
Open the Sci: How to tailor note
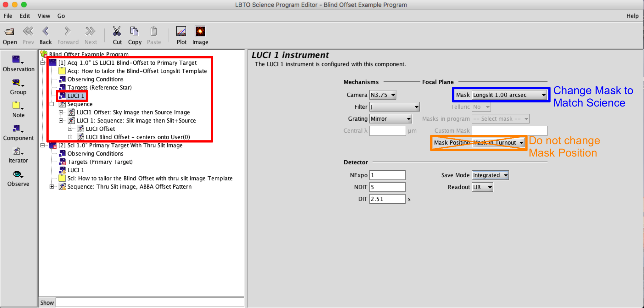pos(150,178)
